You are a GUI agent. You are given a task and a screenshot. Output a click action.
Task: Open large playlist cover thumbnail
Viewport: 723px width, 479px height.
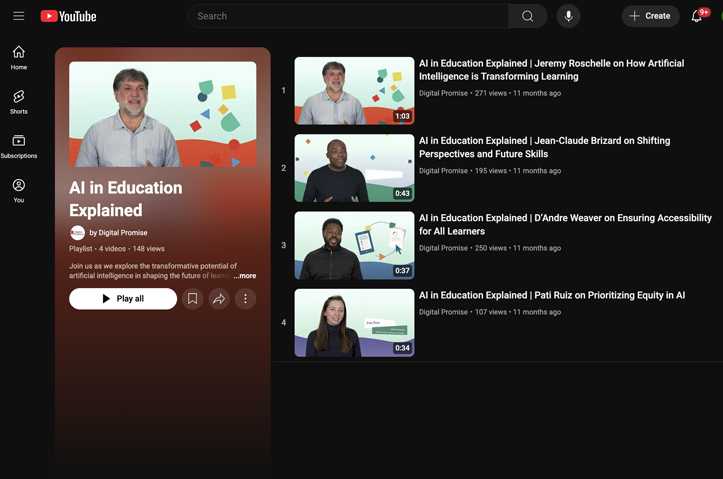click(x=162, y=114)
